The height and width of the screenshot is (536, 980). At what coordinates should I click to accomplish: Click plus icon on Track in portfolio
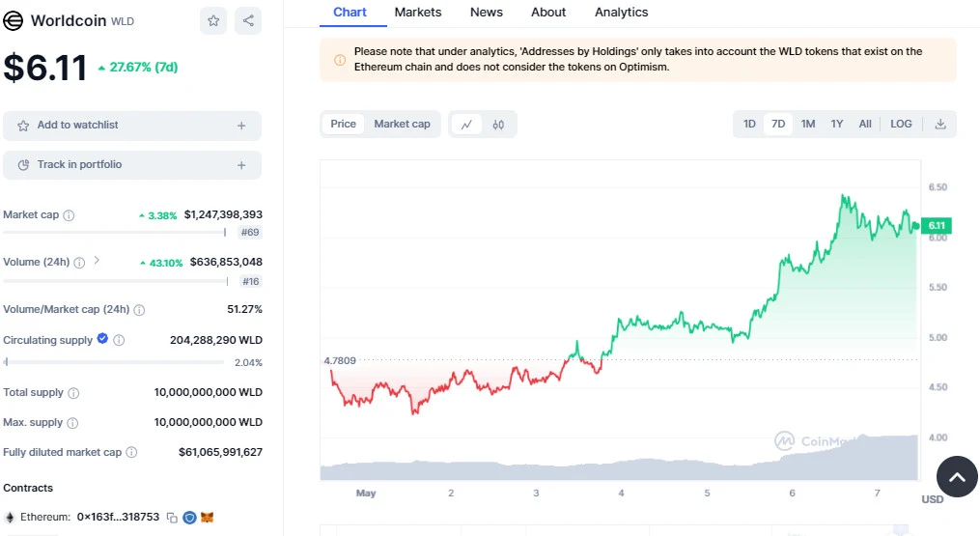(x=241, y=165)
